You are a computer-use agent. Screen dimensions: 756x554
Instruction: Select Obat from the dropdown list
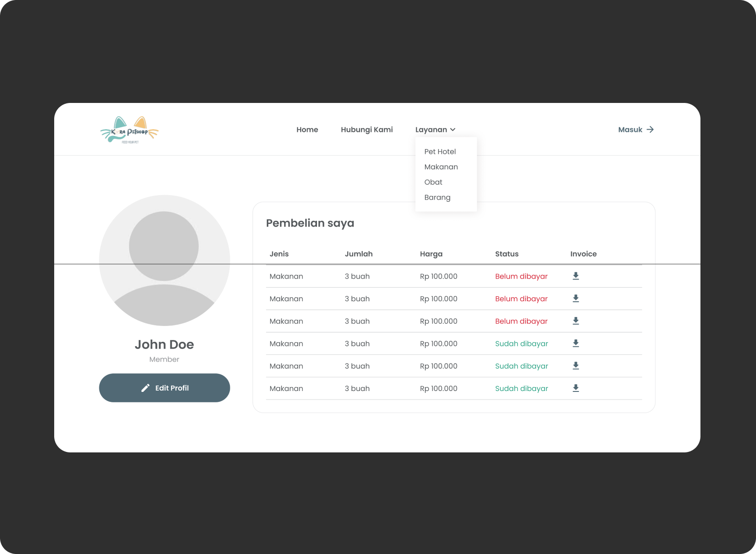pyautogui.click(x=433, y=182)
